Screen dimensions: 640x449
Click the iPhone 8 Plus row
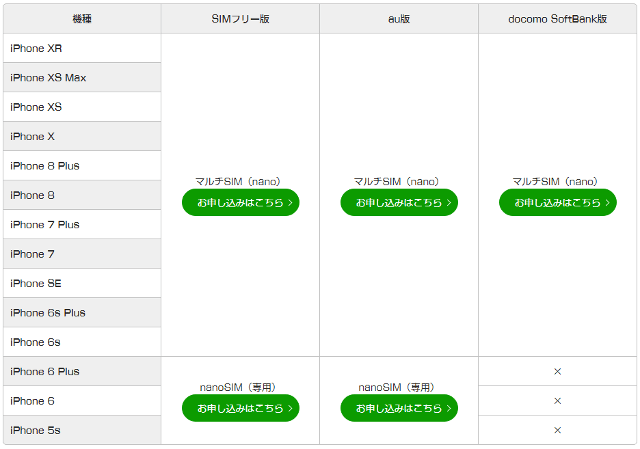coord(82,166)
